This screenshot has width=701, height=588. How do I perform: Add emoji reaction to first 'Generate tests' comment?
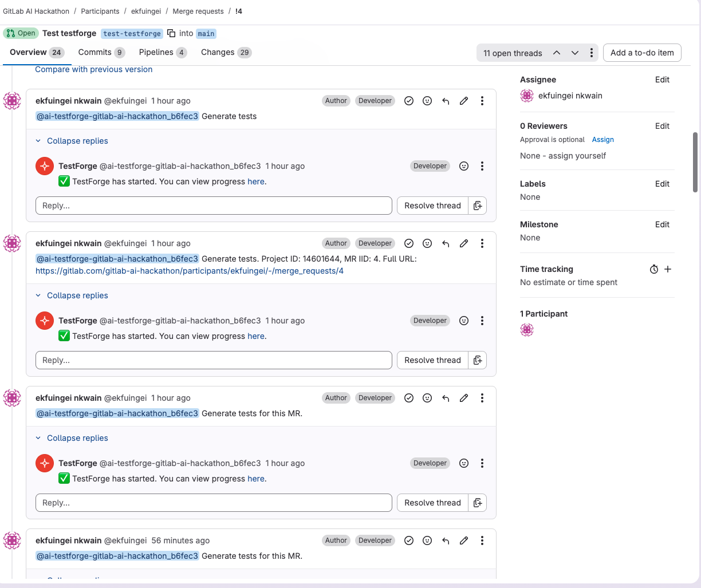point(427,101)
